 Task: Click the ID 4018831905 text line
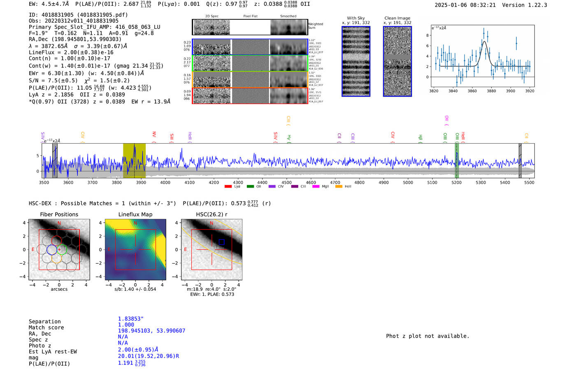[78, 15]
